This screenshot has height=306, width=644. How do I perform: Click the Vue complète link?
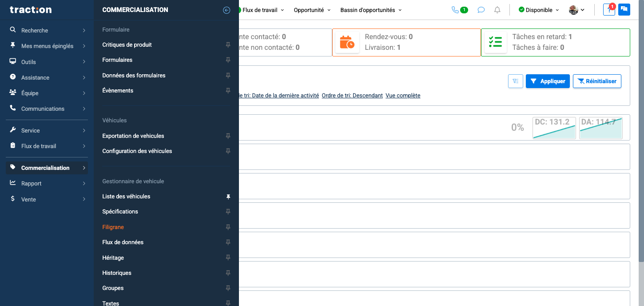point(403,96)
